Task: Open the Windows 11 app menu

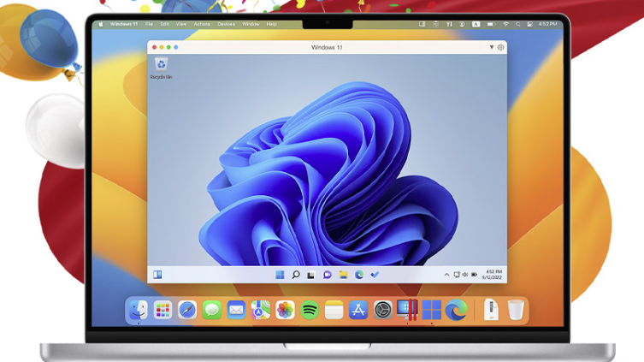Action: click(x=124, y=24)
